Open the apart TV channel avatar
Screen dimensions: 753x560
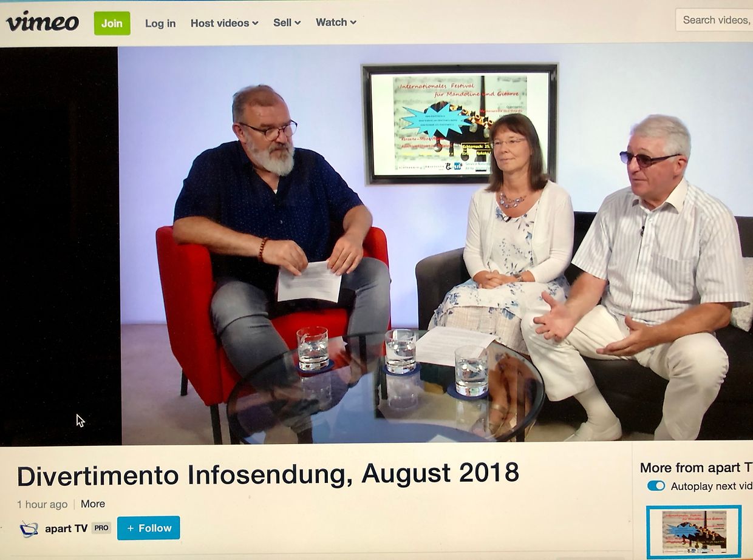[29, 528]
